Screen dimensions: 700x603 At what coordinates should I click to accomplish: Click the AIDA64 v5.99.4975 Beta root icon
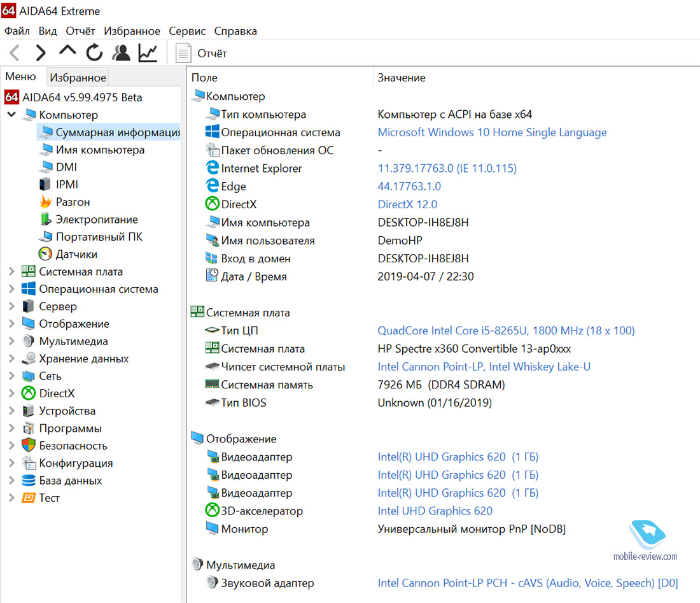[11, 97]
